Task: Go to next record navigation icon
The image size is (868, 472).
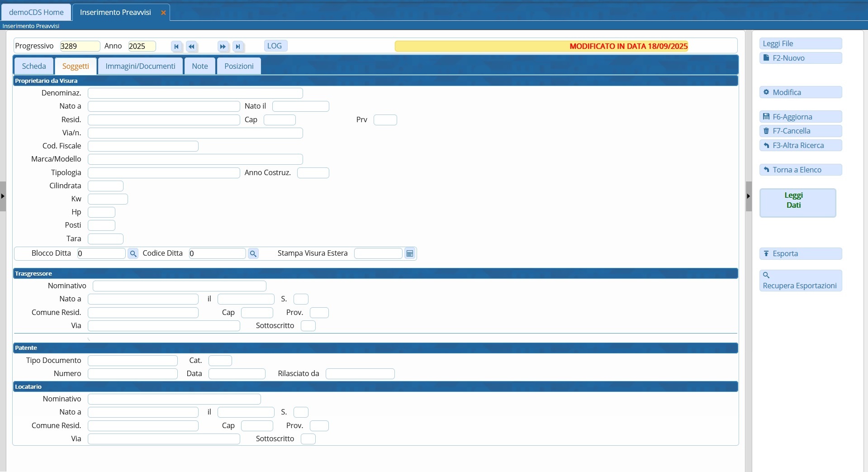Action: tap(223, 46)
